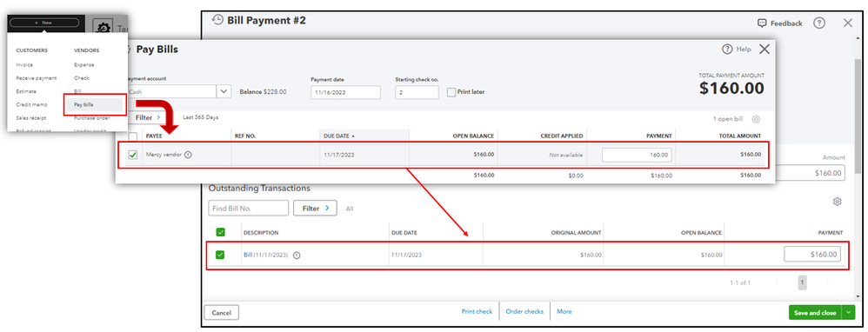Toggle the Outstanding Transactions header checkbox
868x332 pixels.
click(x=220, y=232)
